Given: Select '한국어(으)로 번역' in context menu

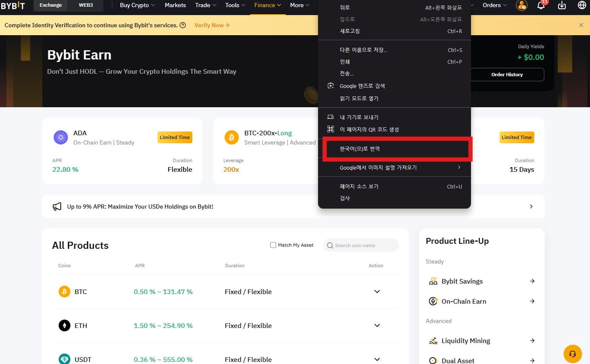Looking at the screenshot, I should pos(395,149).
